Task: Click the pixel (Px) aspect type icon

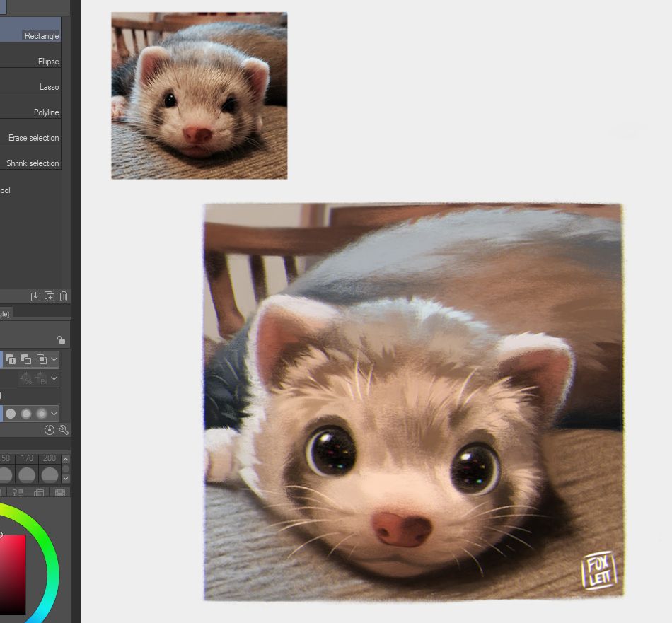Action: point(42,378)
